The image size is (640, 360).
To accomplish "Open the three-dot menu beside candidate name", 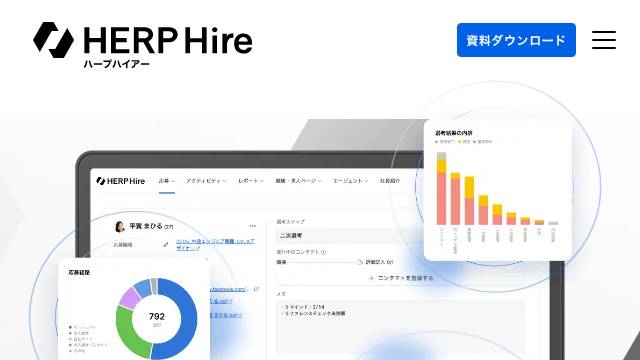I will coord(253,226).
